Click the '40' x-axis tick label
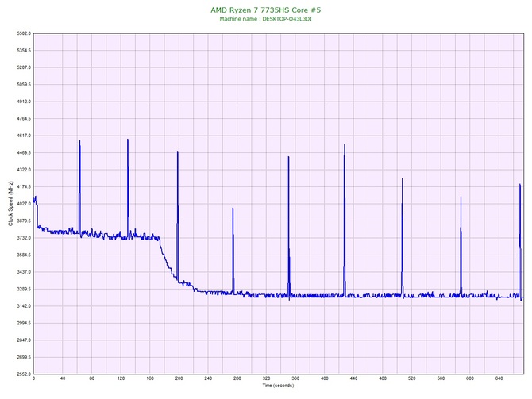532x399 pixels. pyautogui.click(x=63, y=378)
